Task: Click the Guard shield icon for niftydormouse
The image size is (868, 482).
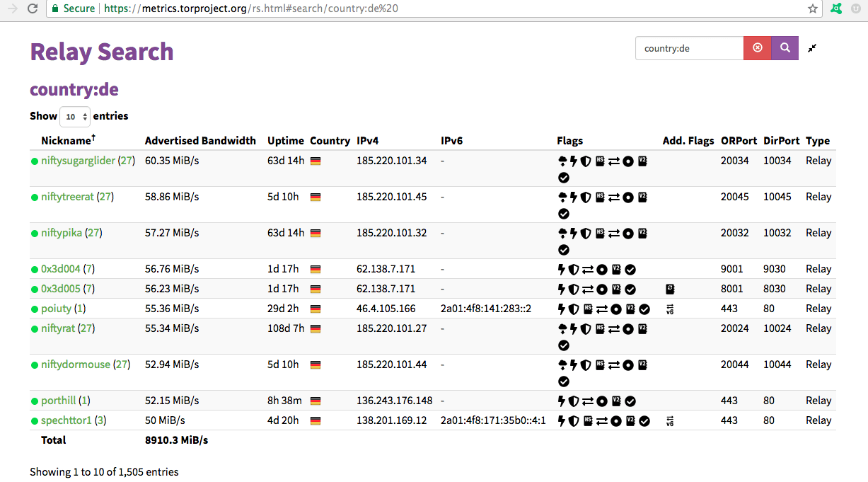Action: tap(586, 365)
